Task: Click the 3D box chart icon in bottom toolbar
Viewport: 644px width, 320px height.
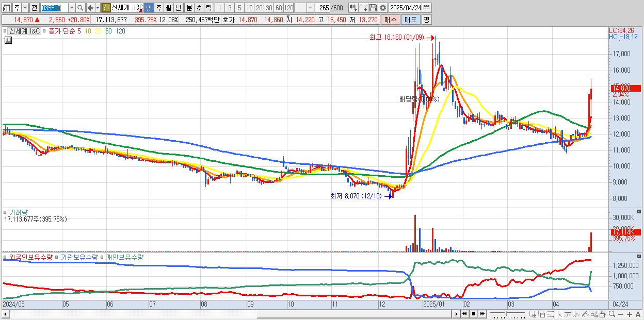Action: [594, 314]
